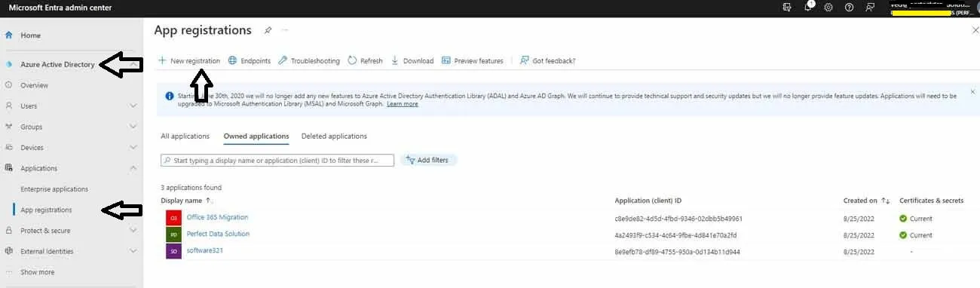The image size is (980, 288).
Task: Click the Endpoints globe icon
Action: coord(233,60)
